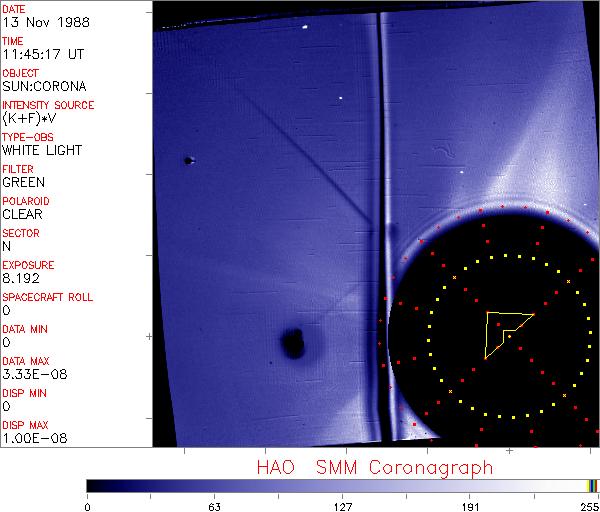Click the POLAROID label

tap(26, 201)
